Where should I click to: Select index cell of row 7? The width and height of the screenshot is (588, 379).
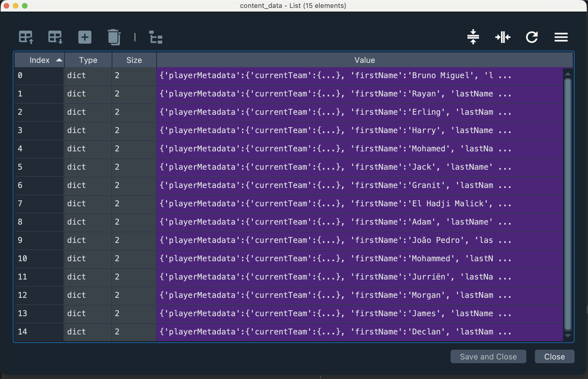39,204
